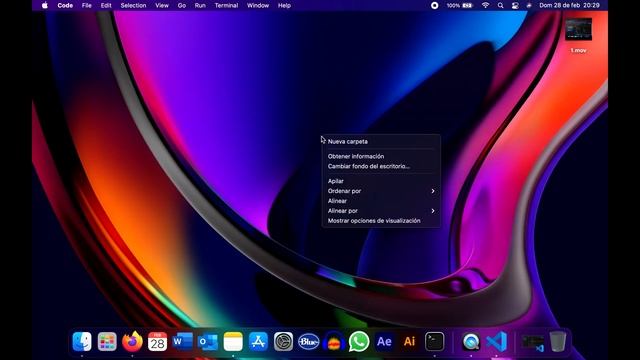Open Adobe After Effects in the Dock

click(x=384, y=341)
